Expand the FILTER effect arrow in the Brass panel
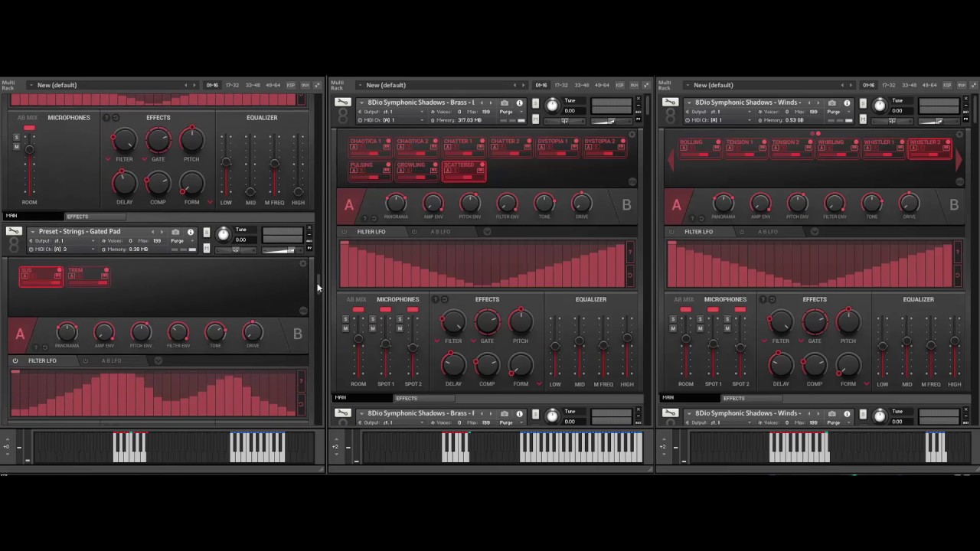980x551 pixels. 437,341
